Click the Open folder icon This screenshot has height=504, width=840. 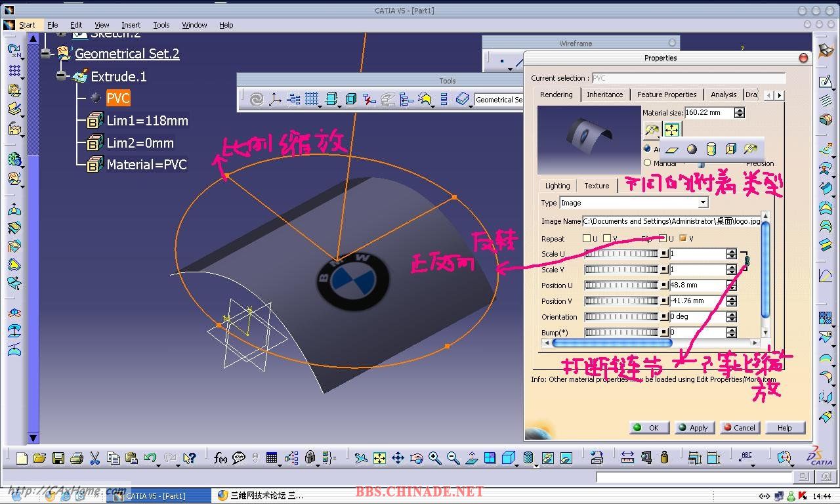click(39, 458)
